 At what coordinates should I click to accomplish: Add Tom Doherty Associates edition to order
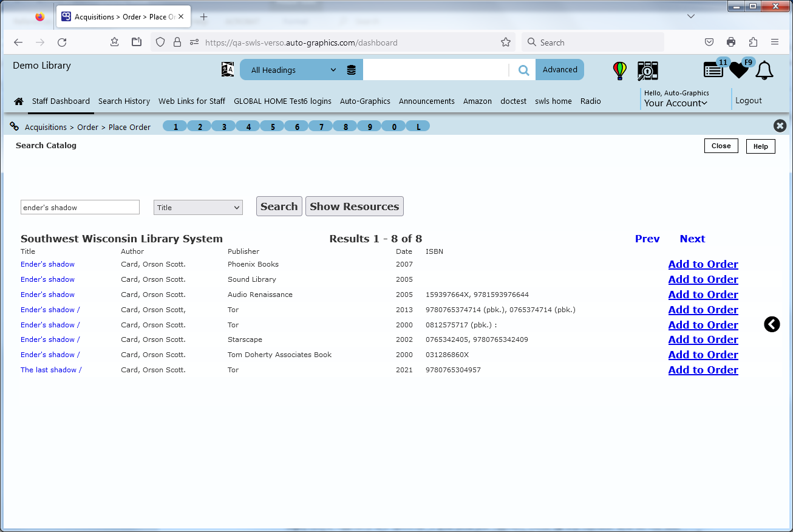pyautogui.click(x=703, y=355)
